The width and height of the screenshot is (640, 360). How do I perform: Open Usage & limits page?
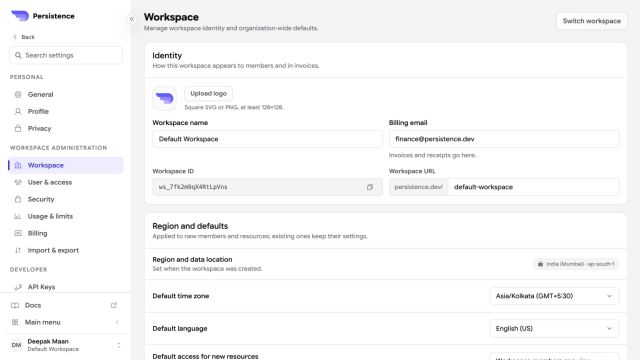[x=66, y=216]
